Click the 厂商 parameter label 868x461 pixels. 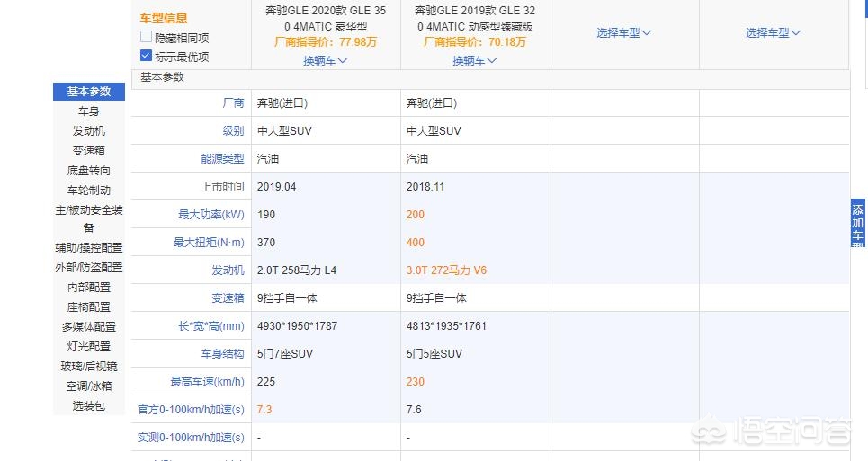coord(233,102)
